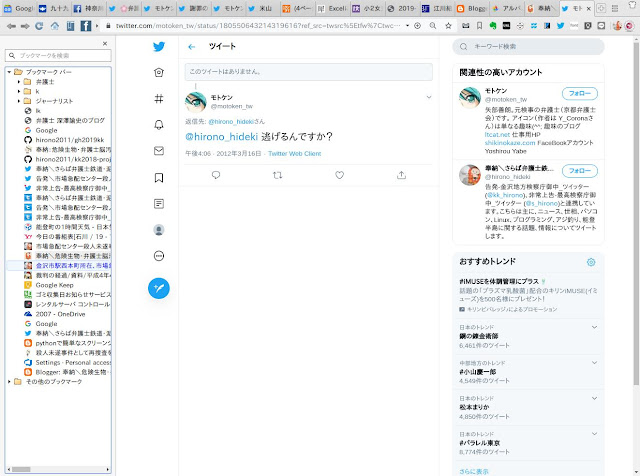Screen dimensions: 640x476
Task: Open the Explore hashtag icon
Action: pos(159,98)
